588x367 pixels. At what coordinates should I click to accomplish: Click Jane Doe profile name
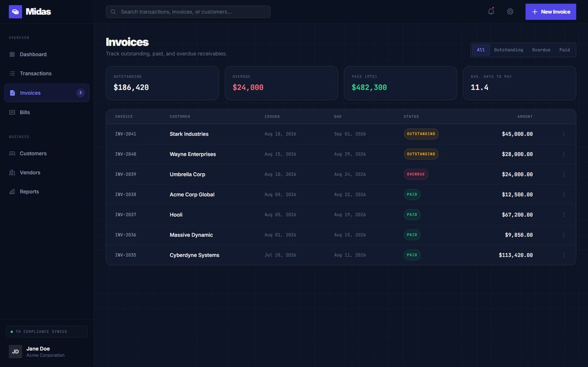[38, 349]
